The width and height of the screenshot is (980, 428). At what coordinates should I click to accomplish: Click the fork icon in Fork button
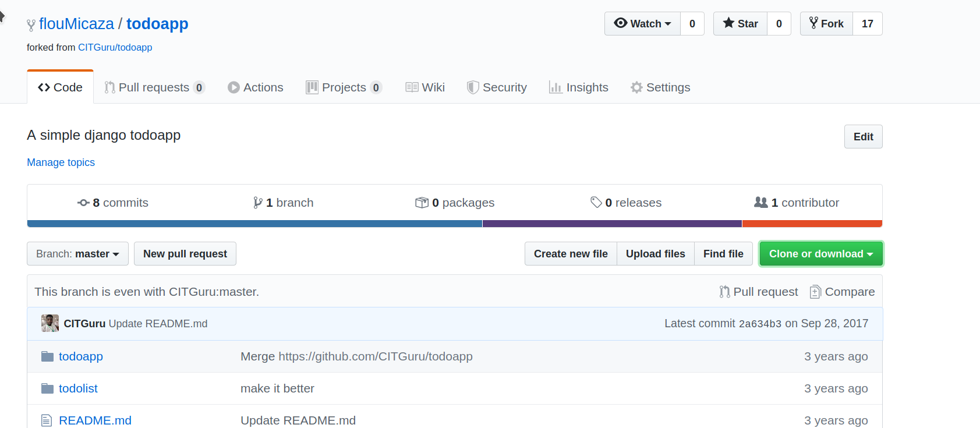[x=813, y=23]
